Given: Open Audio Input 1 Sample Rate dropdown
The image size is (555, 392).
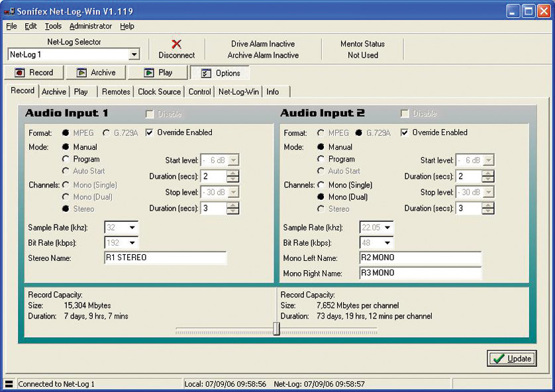Looking at the screenshot, I should click(132, 228).
